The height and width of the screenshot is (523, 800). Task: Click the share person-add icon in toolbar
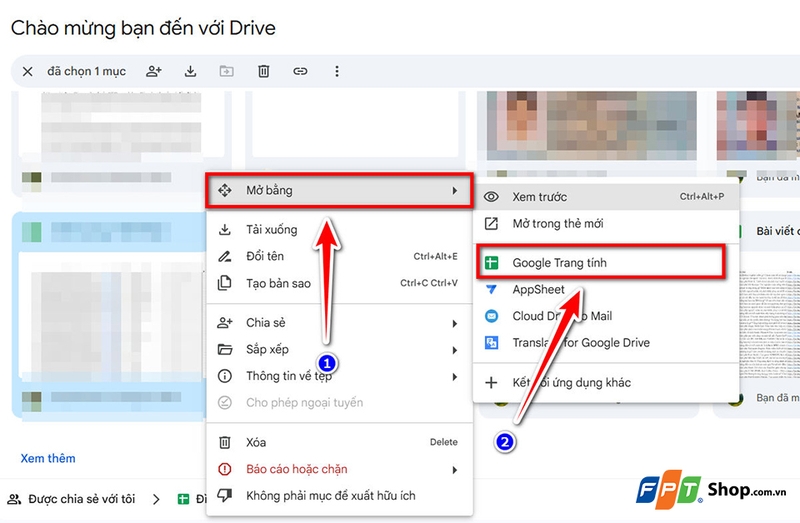(154, 71)
